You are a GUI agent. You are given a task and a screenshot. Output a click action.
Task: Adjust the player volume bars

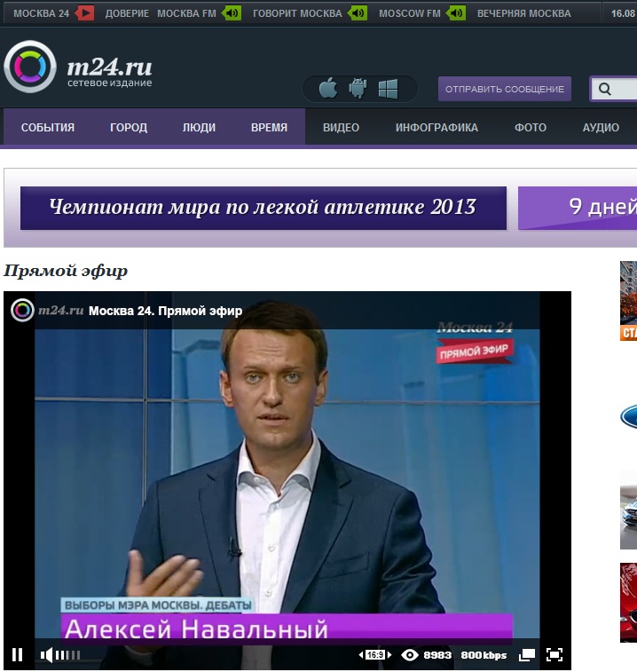tap(67, 655)
